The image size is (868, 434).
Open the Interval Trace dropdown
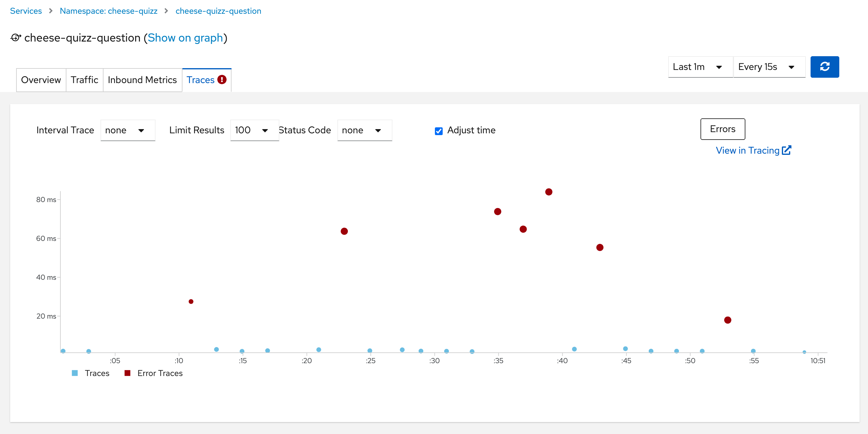(128, 130)
